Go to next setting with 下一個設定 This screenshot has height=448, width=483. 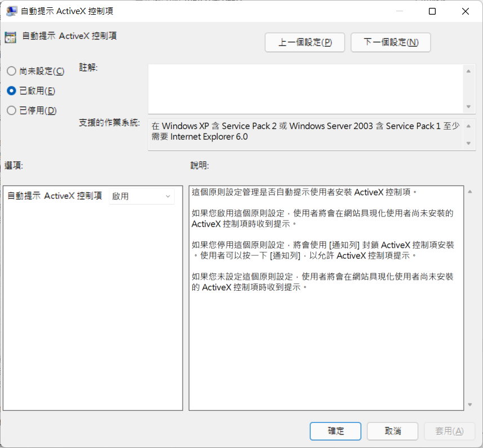[391, 42]
